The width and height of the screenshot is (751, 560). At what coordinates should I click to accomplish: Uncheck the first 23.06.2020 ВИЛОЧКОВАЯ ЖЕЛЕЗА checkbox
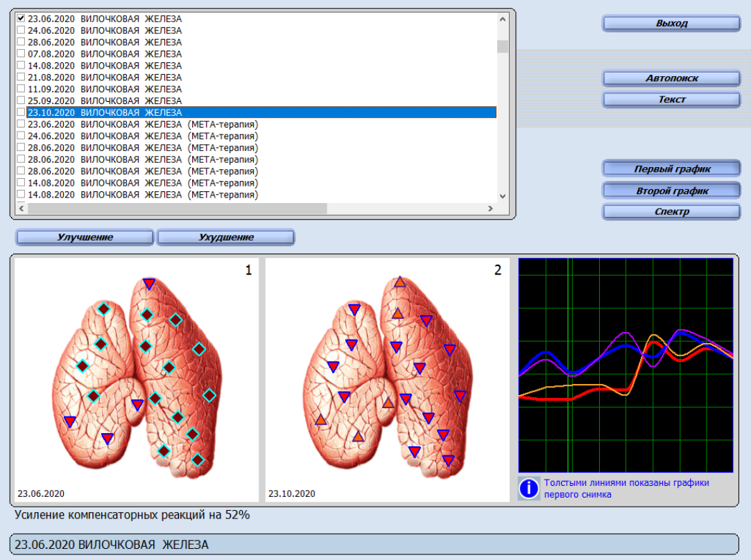[x=21, y=18]
